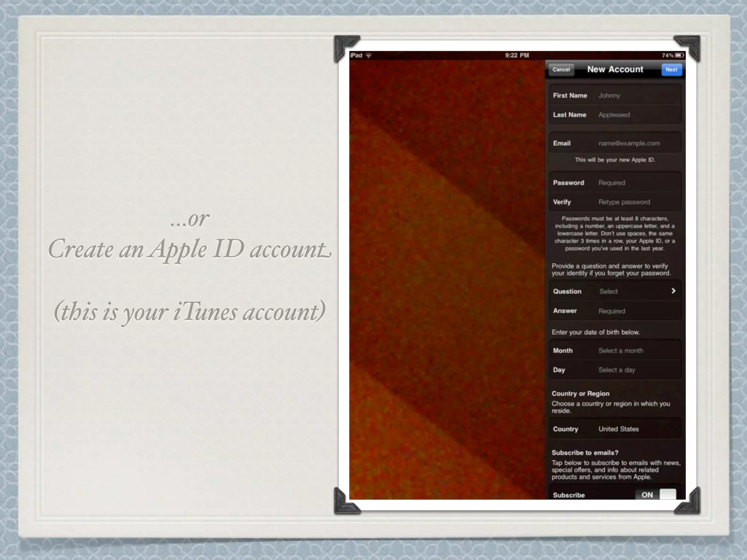The height and width of the screenshot is (560, 747).
Task: Click the 'Country or Region' heading
Action: pyautogui.click(x=580, y=393)
